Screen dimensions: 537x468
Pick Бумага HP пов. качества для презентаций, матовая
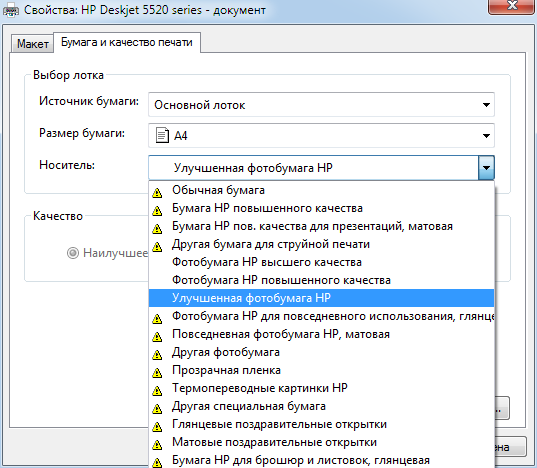click(321, 226)
